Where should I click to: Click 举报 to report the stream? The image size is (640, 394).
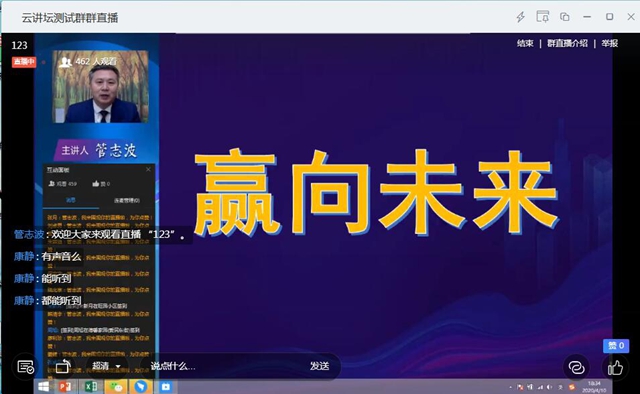610,43
